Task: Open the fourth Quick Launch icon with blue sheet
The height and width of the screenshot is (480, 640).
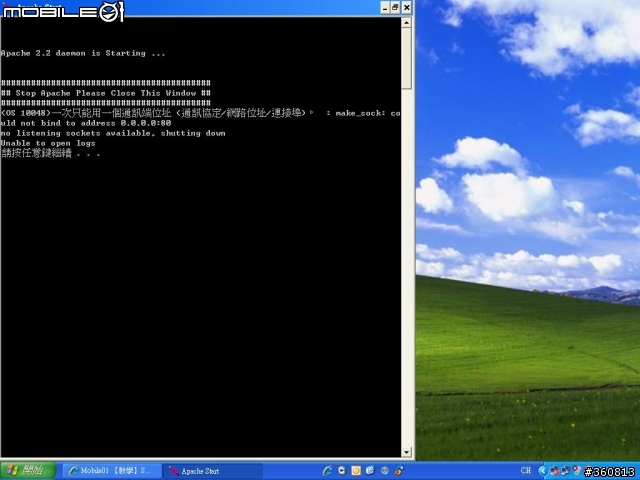Action: pyautogui.click(x=370, y=471)
